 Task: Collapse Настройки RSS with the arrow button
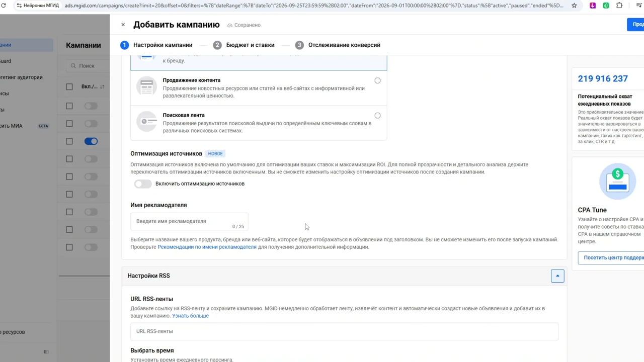click(557, 276)
